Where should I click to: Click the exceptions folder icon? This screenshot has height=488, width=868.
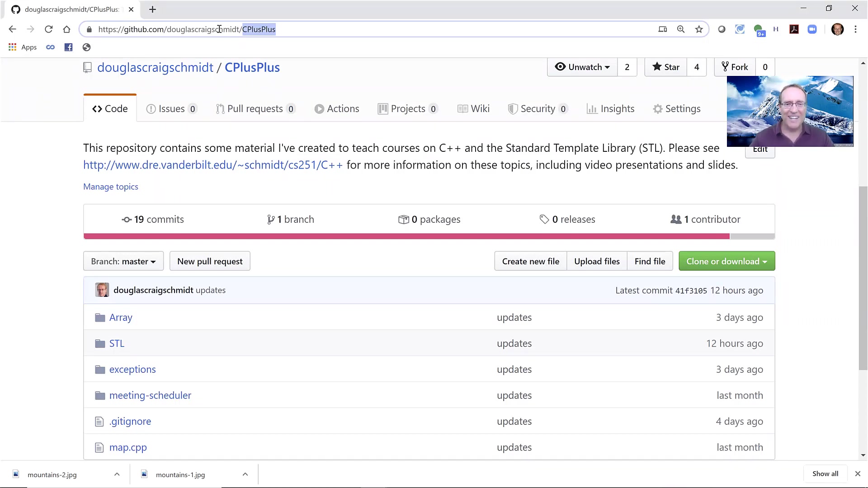tap(100, 370)
